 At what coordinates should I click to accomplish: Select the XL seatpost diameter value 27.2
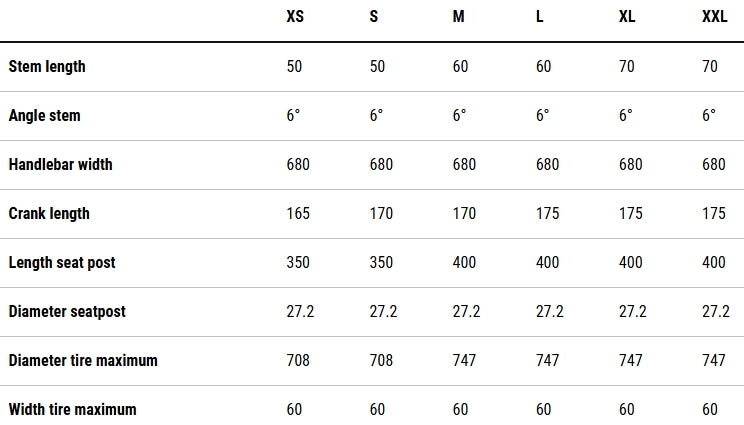click(633, 312)
